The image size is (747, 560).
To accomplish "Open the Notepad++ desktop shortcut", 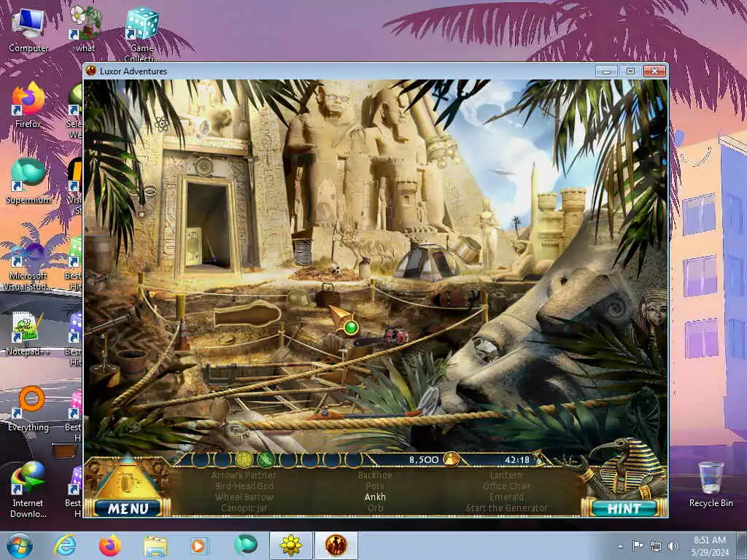I will click(x=28, y=333).
